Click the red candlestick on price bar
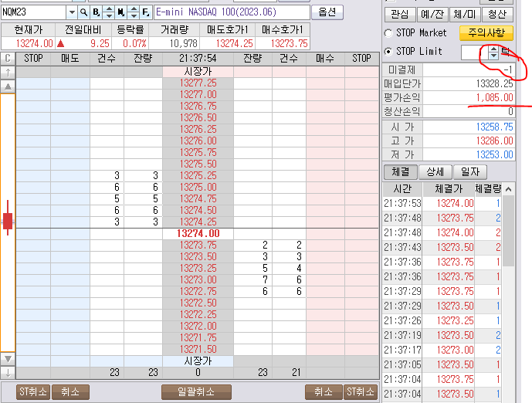Screen dimensions: 532x403 tap(8, 218)
